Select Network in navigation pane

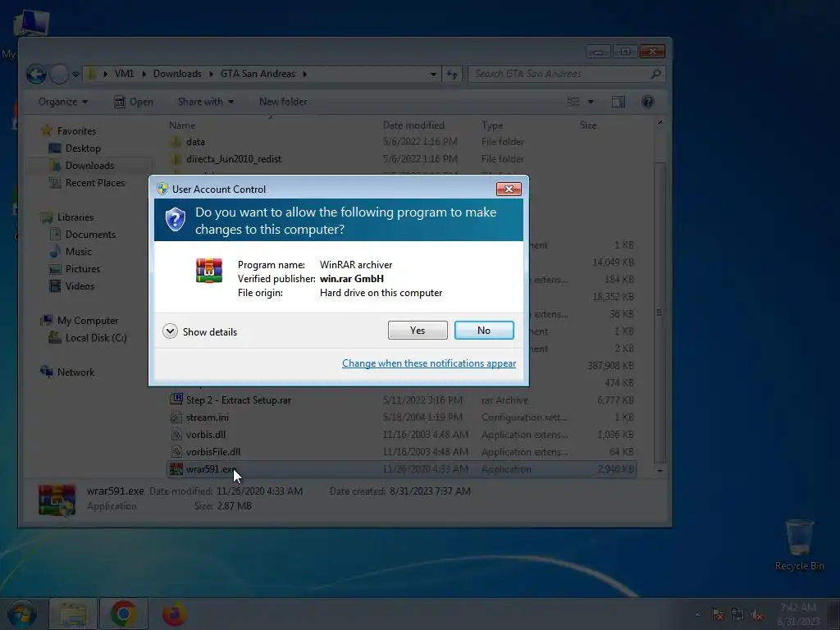tap(75, 372)
